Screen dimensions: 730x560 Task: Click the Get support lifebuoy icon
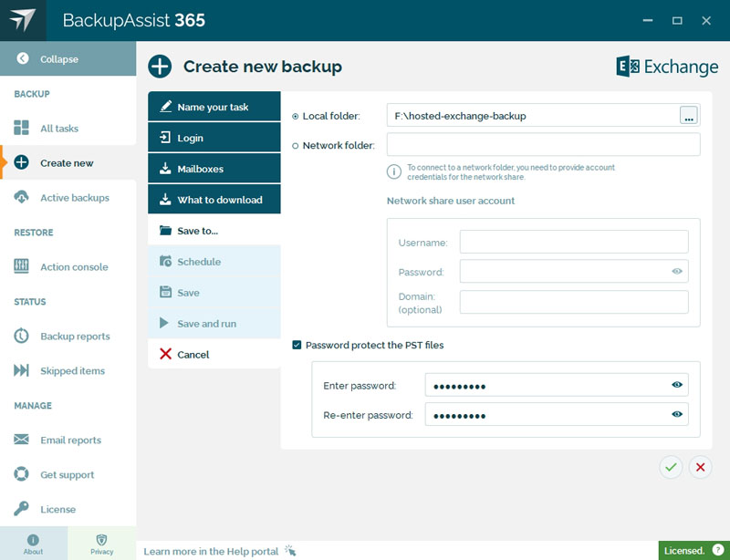pos(21,474)
